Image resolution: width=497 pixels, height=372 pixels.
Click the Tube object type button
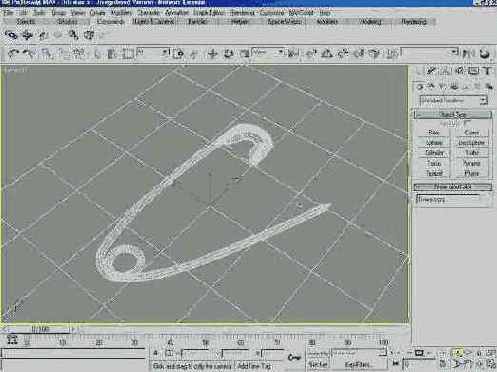pyautogui.click(x=472, y=153)
